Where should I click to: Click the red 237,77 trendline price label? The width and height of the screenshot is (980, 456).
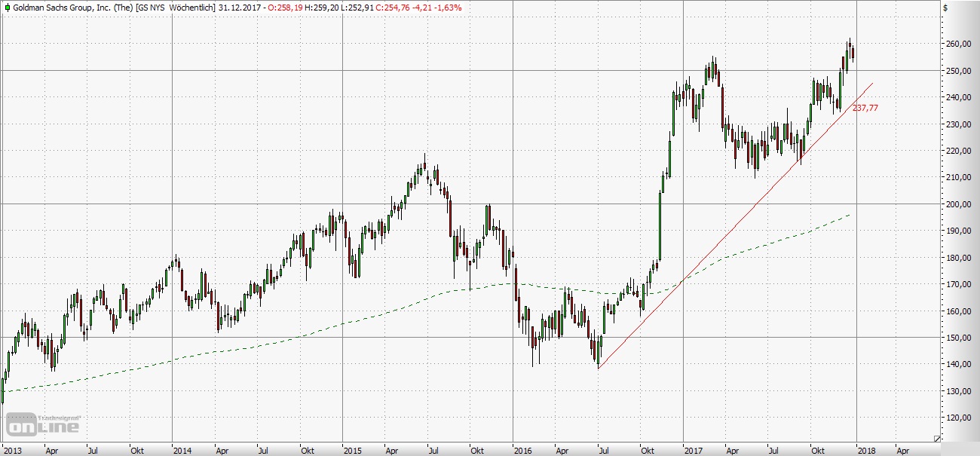(865, 108)
